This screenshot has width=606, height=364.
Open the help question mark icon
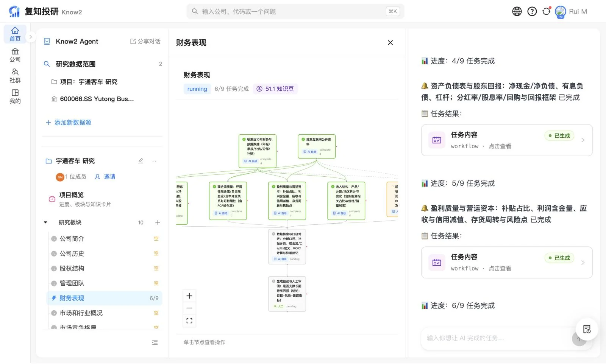532,11
